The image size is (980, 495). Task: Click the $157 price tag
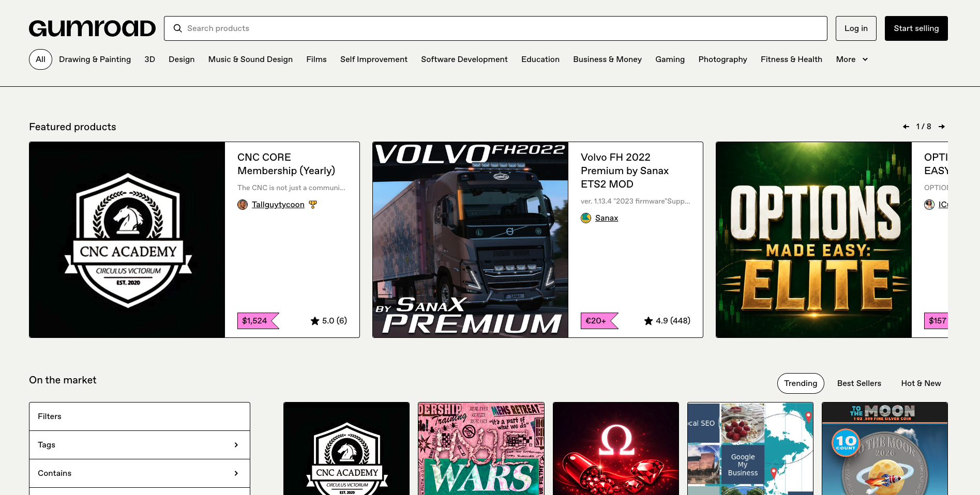click(937, 321)
